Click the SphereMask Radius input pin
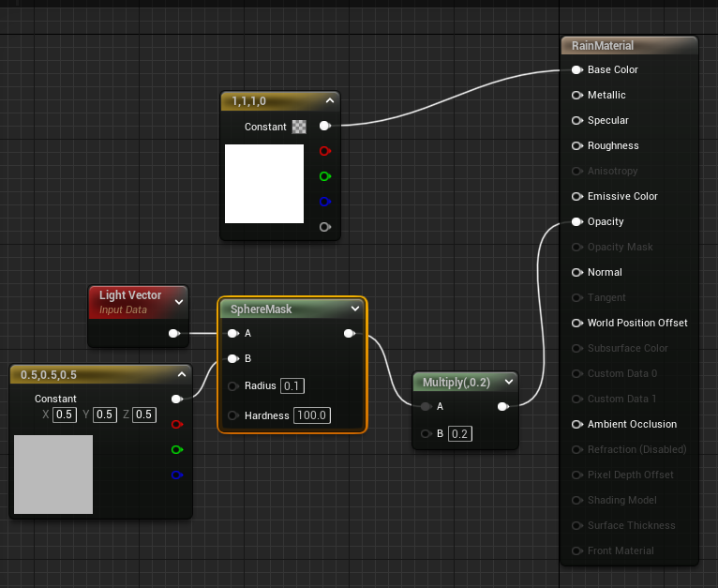 click(x=233, y=386)
